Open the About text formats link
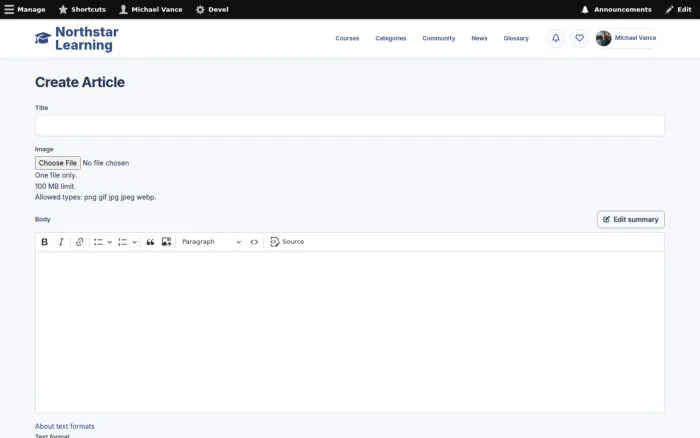700x438 pixels. pyautogui.click(x=65, y=426)
